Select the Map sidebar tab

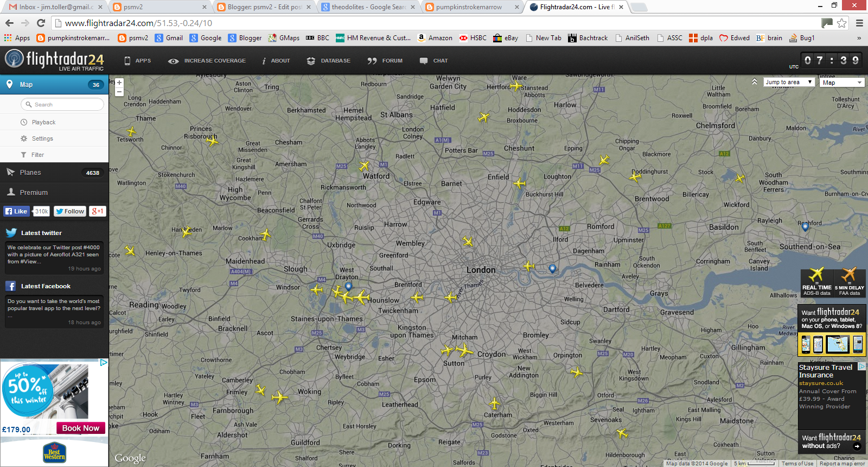pos(54,85)
